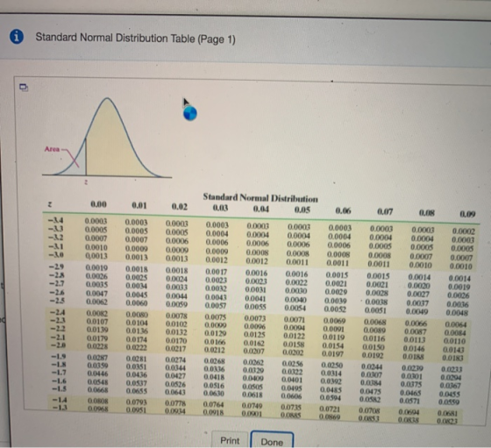
Task: Click value 0.0823 in the -1.3 row
Action: coord(448,421)
